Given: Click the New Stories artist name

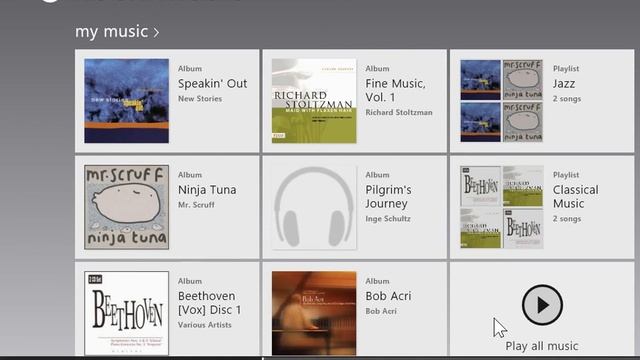Looking at the screenshot, I should pyautogui.click(x=200, y=99).
